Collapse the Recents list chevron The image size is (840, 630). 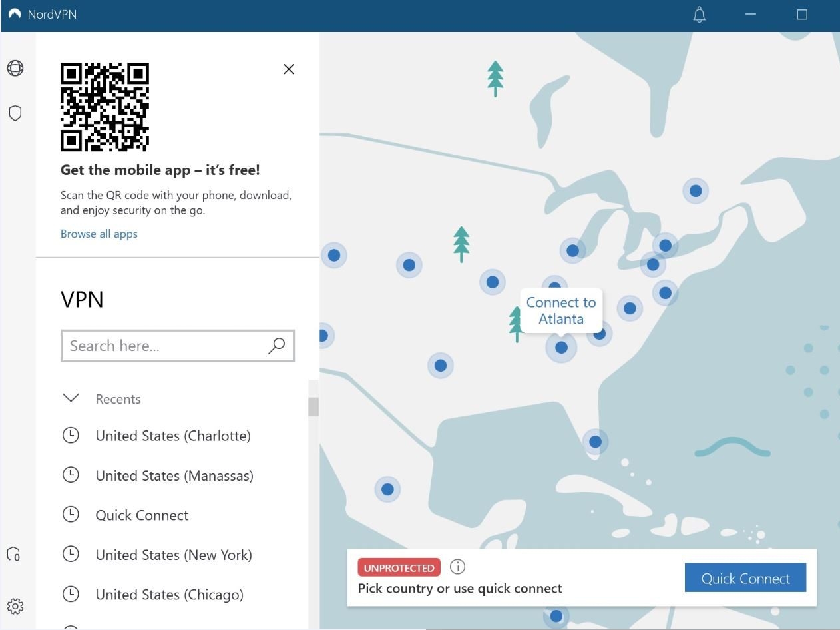[x=71, y=398]
